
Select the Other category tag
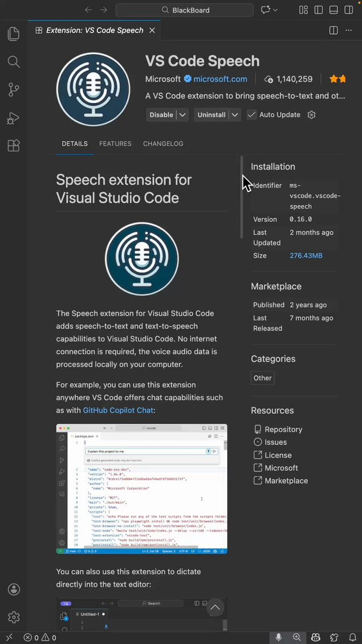click(263, 378)
